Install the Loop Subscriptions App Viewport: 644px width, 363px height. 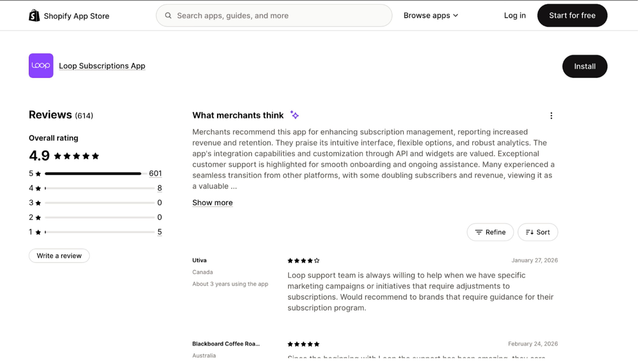click(x=585, y=66)
